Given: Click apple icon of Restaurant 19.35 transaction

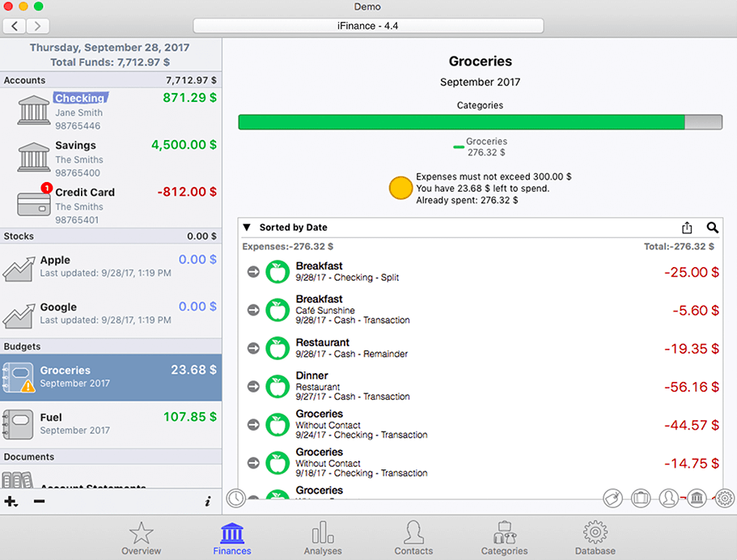Looking at the screenshot, I should coord(277,348).
